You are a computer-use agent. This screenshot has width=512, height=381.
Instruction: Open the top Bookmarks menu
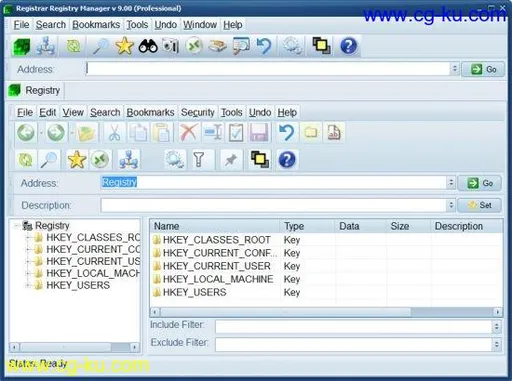tap(96, 25)
